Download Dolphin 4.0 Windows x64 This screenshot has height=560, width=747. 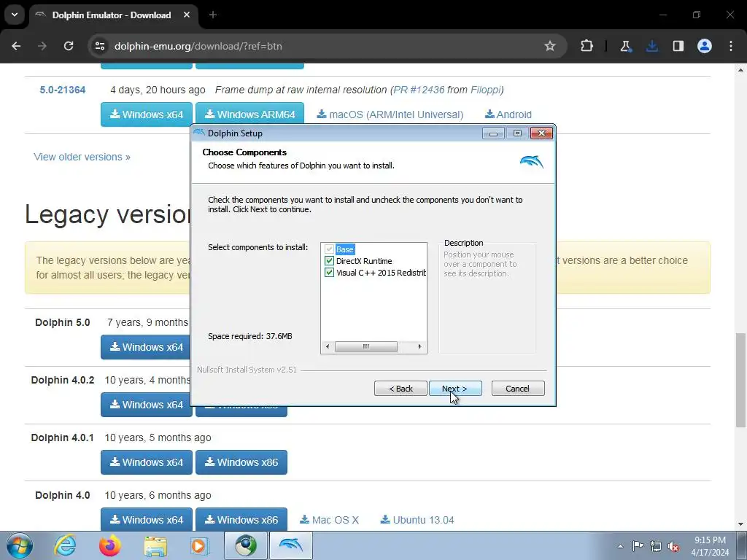point(146,519)
